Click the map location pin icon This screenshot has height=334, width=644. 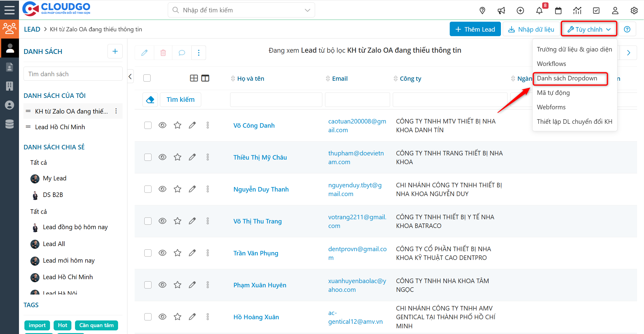click(482, 11)
